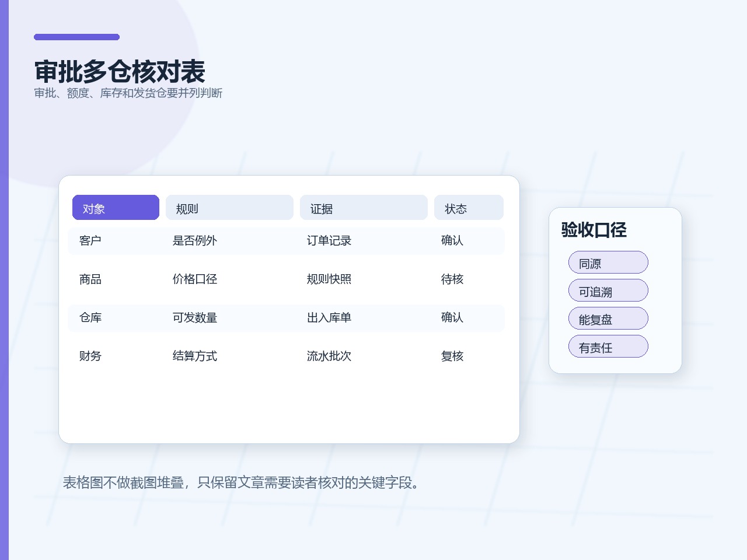This screenshot has height=560, width=747.
Task: Select the 状态 column header
Action: 469,208
